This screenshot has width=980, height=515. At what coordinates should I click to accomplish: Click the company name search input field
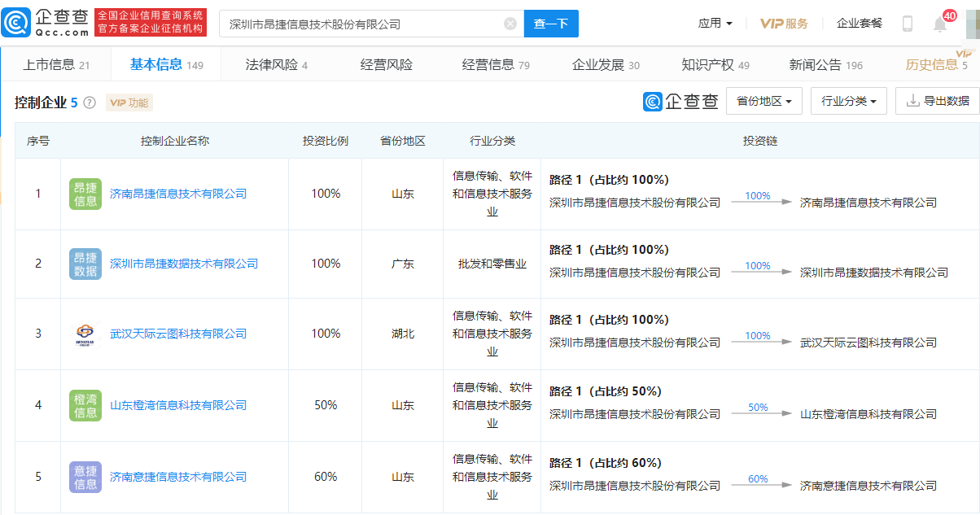362,24
